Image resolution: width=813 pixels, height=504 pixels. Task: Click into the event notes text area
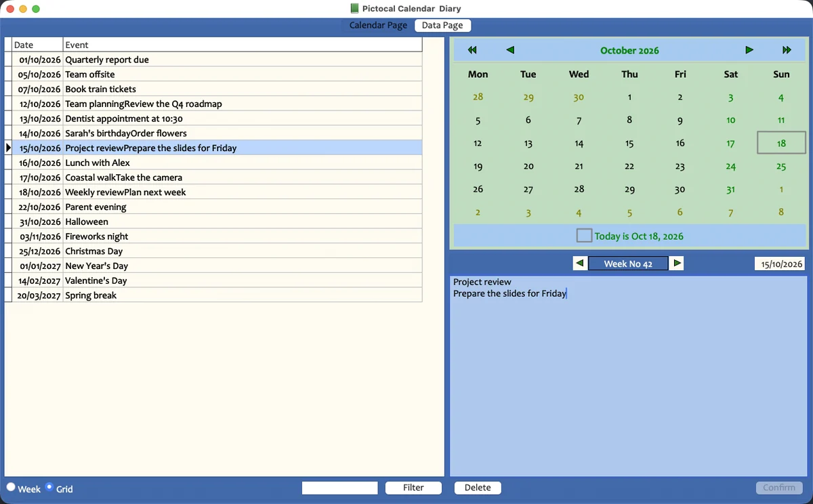[x=629, y=375]
